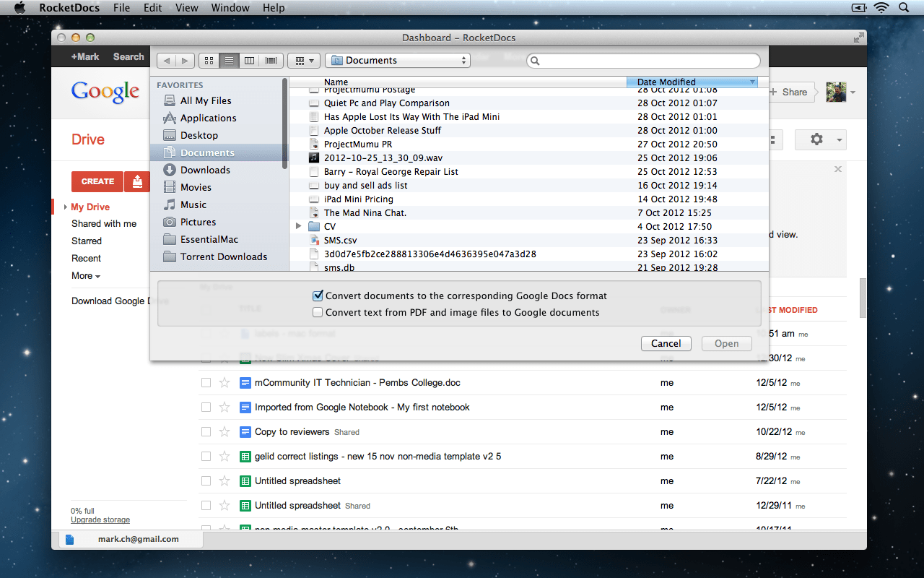Switch file dialog to column view
This screenshot has height=578, width=924.
pyautogui.click(x=249, y=61)
